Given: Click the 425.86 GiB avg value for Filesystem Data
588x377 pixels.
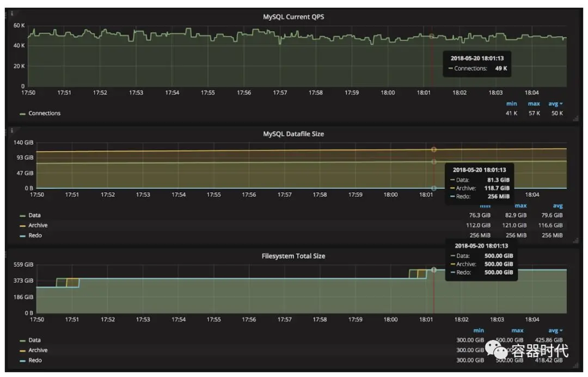Looking at the screenshot, I should click(549, 340).
